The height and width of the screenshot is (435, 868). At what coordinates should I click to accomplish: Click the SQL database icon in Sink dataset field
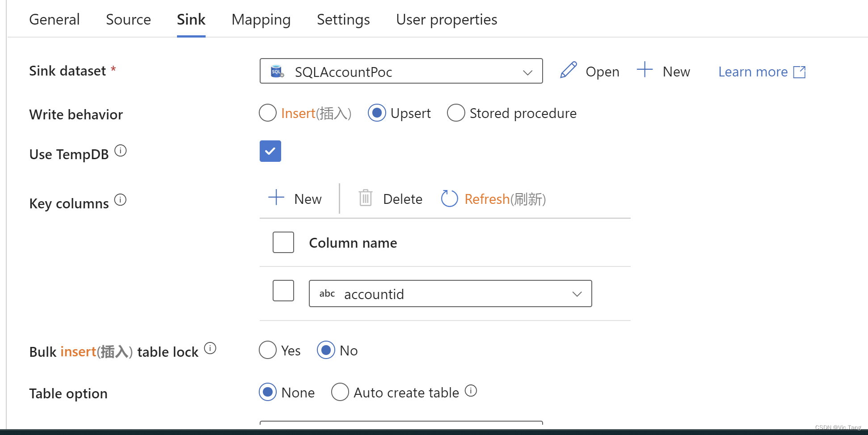277,71
